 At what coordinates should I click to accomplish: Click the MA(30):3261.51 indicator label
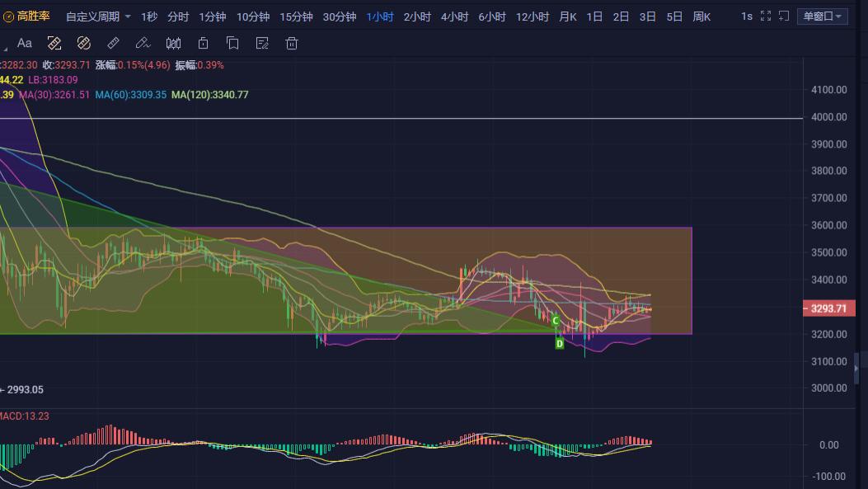(x=54, y=95)
